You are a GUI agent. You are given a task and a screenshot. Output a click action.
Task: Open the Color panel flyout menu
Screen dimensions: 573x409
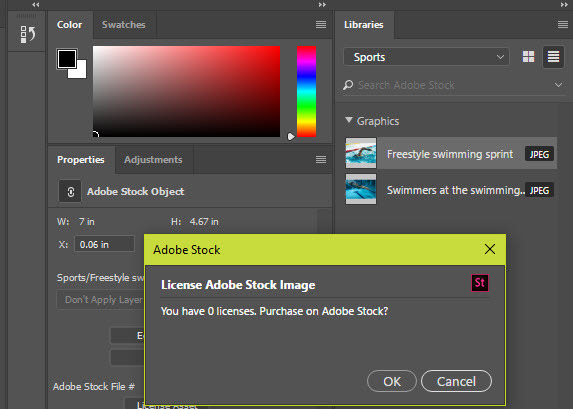[x=321, y=24]
